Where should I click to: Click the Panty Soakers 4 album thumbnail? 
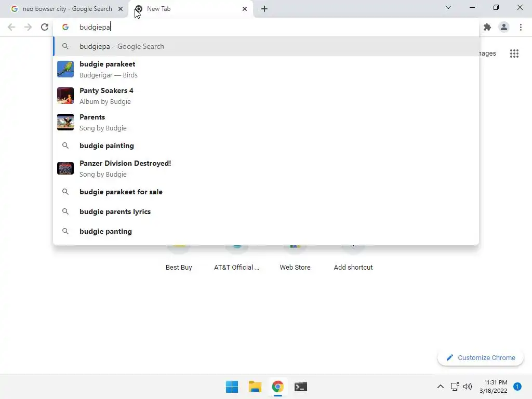[x=65, y=96]
